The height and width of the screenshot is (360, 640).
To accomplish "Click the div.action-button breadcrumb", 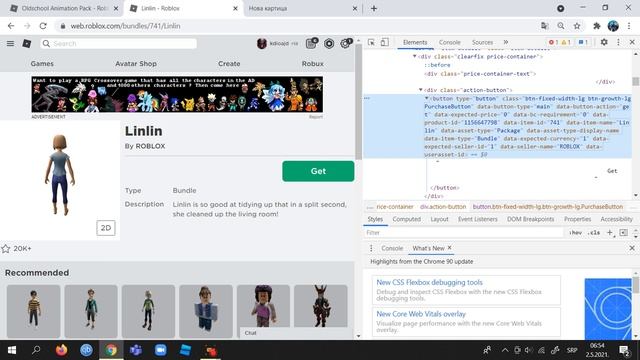I will [443, 207].
